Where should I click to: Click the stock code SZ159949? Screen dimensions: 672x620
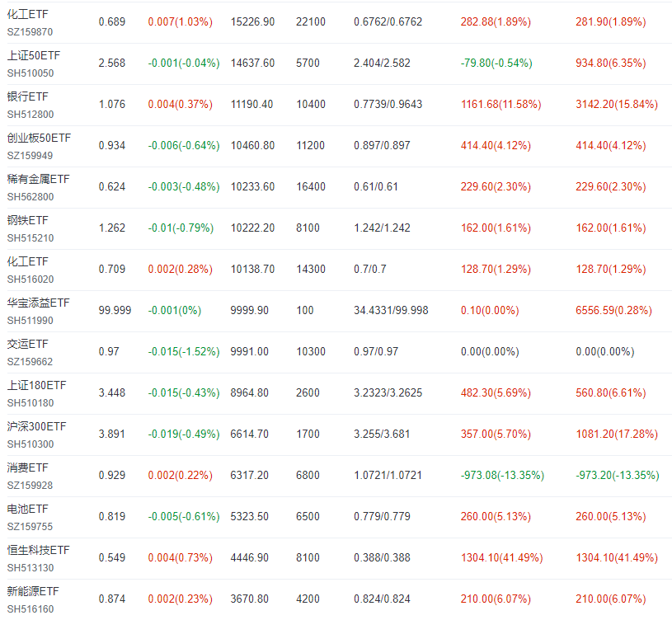(x=30, y=156)
